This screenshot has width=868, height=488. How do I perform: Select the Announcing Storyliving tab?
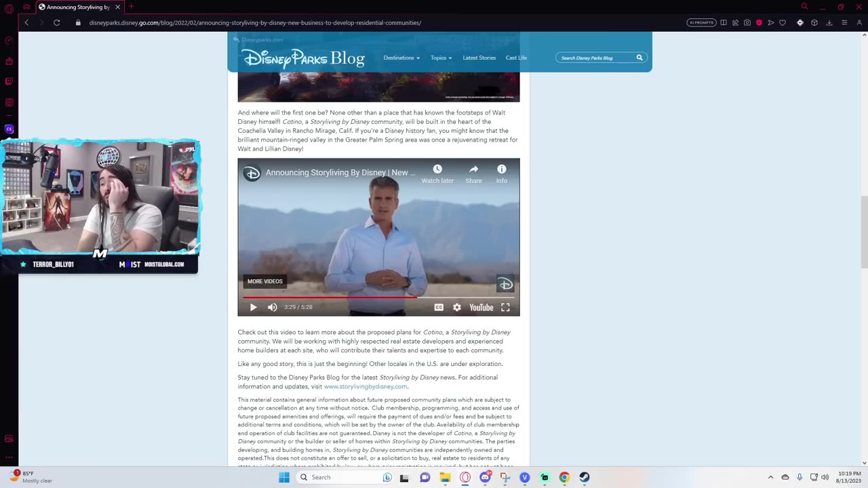(x=79, y=7)
